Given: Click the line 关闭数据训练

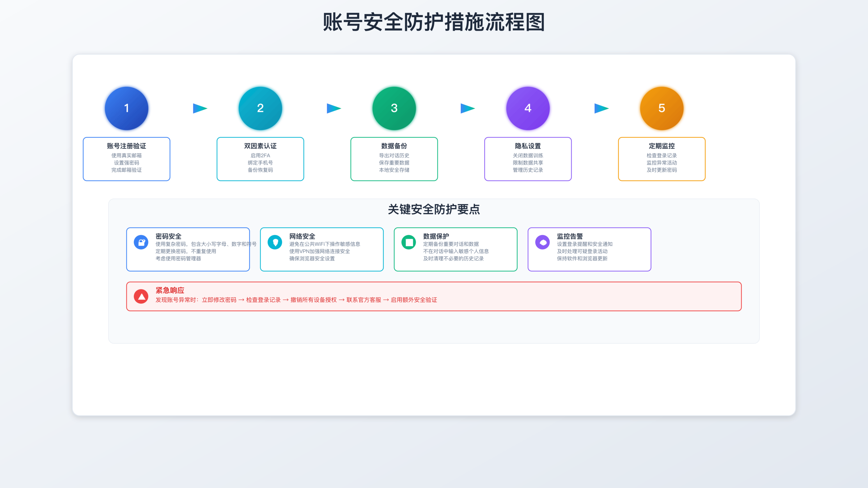Looking at the screenshot, I should [528, 155].
